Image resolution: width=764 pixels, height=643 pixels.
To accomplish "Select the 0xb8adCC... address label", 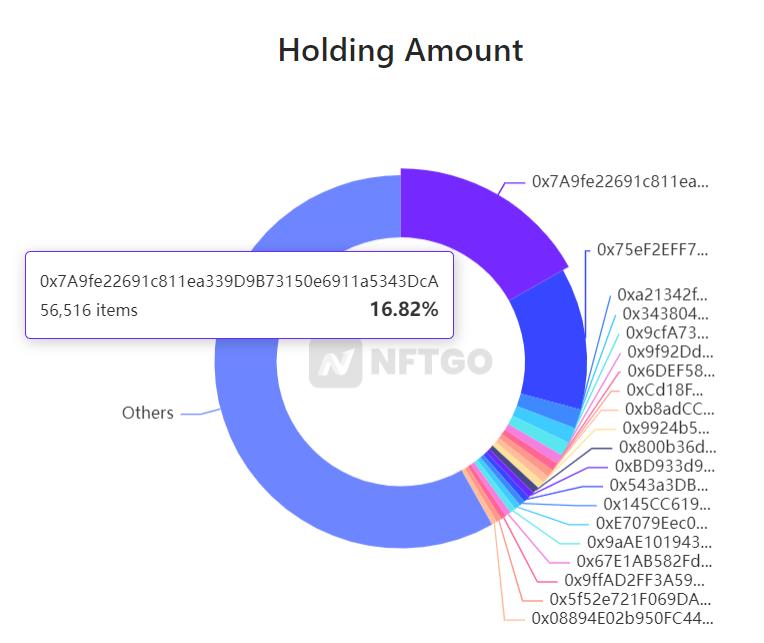I will [669, 409].
